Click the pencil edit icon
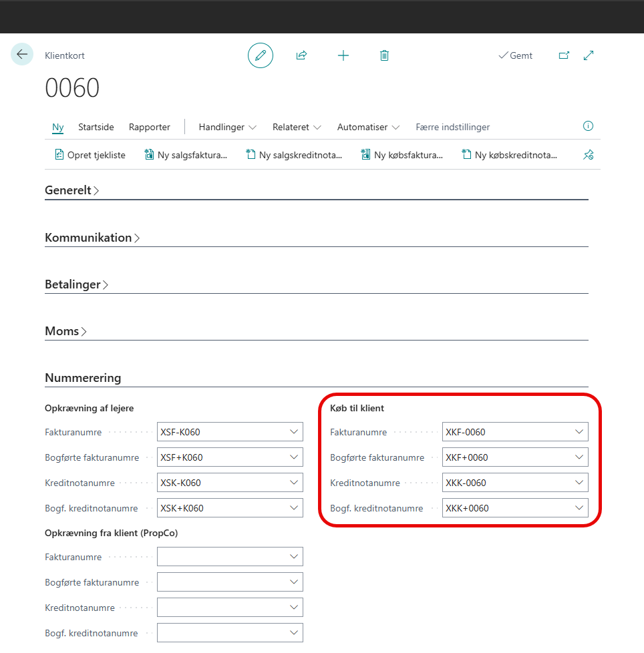Image resolution: width=644 pixels, height=653 pixels. point(261,55)
